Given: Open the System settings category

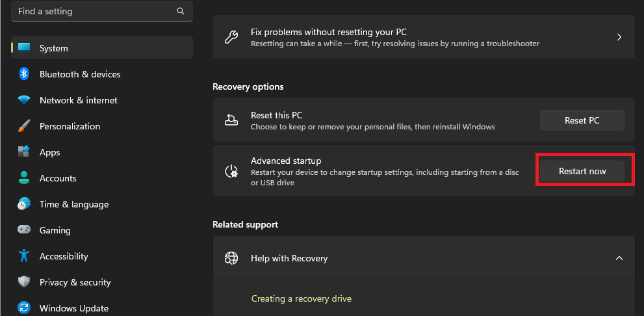Looking at the screenshot, I should [x=102, y=47].
